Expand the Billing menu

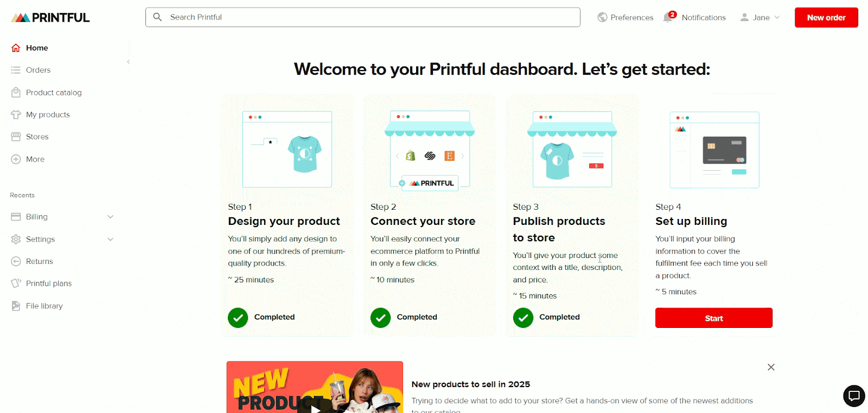pos(110,216)
